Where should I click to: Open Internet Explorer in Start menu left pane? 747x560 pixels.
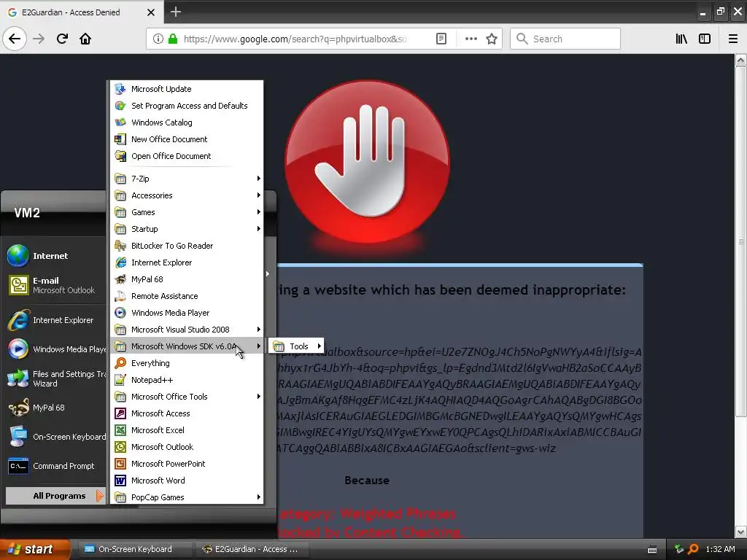pyautogui.click(x=55, y=321)
